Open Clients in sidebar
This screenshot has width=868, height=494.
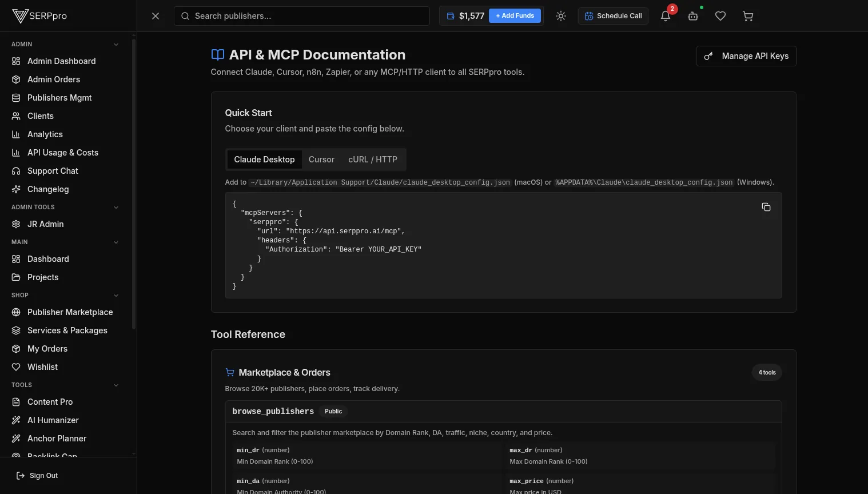pyautogui.click(x=66, y=116)
